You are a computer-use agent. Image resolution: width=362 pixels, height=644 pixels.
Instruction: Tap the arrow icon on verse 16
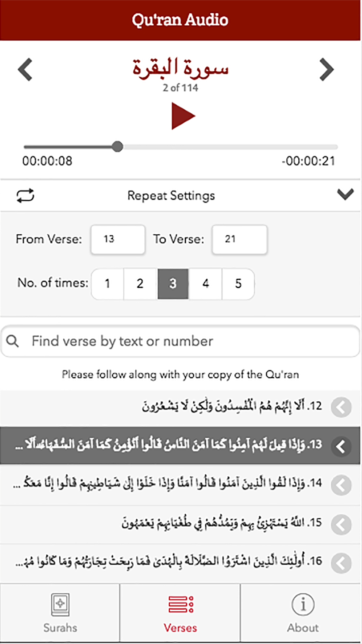tap(341, 563)
